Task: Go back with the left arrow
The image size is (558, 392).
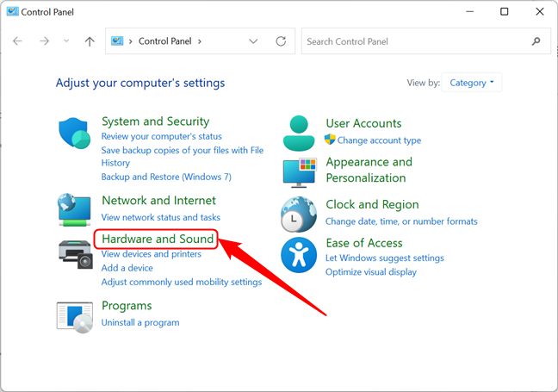Action: click(x=17, y=41)
